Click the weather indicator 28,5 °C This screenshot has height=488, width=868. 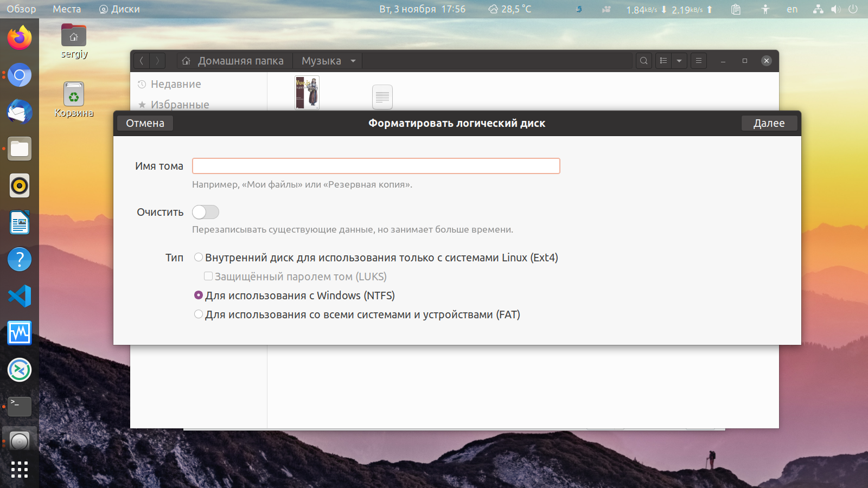(509, 9)
